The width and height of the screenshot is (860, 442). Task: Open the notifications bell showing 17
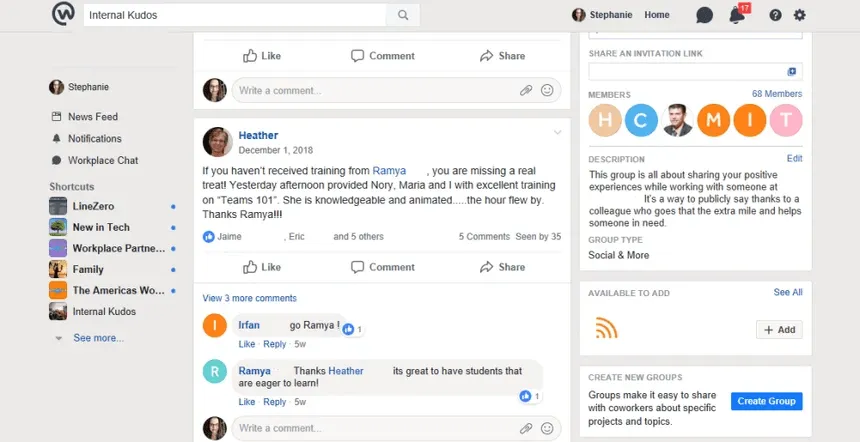tap(738, 15)
